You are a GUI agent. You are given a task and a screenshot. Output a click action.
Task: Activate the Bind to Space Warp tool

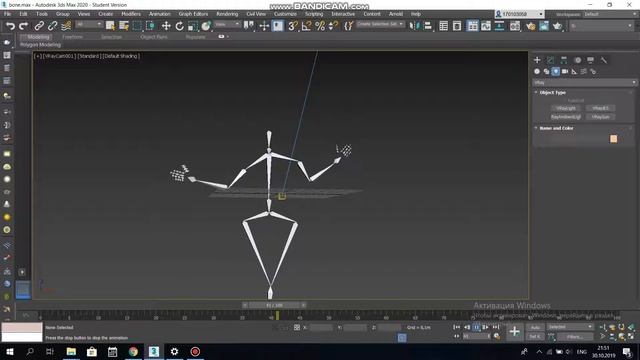pyautogui.click(x=66, y=26)
